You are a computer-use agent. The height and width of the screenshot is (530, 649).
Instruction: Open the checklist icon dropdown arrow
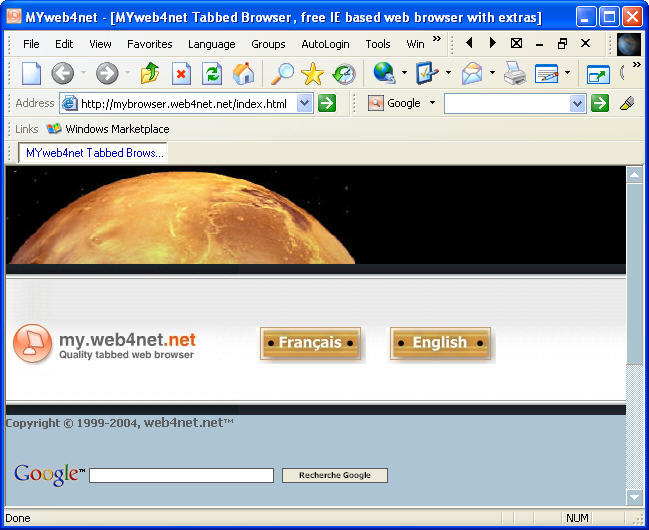[448, 72]
